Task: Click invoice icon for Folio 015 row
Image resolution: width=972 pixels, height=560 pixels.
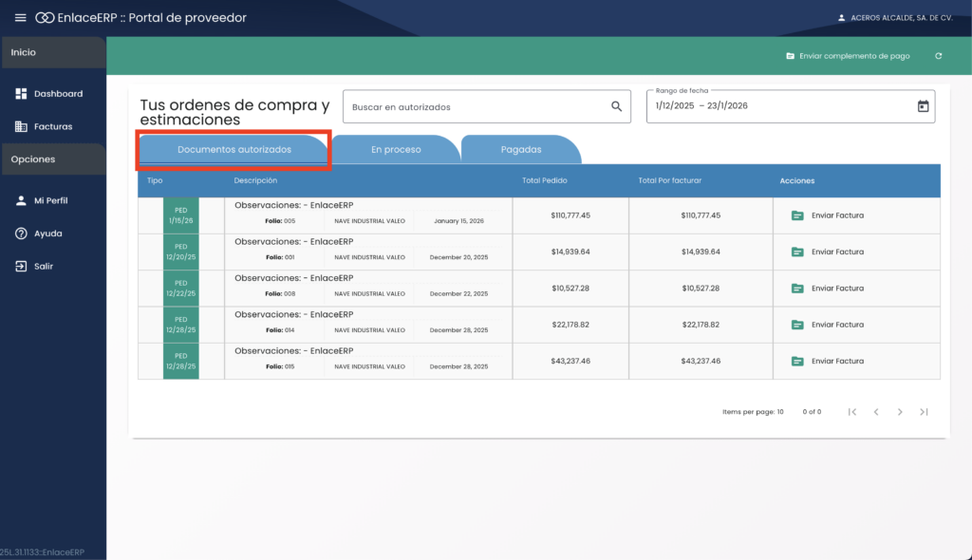Action: coord(797,361)
